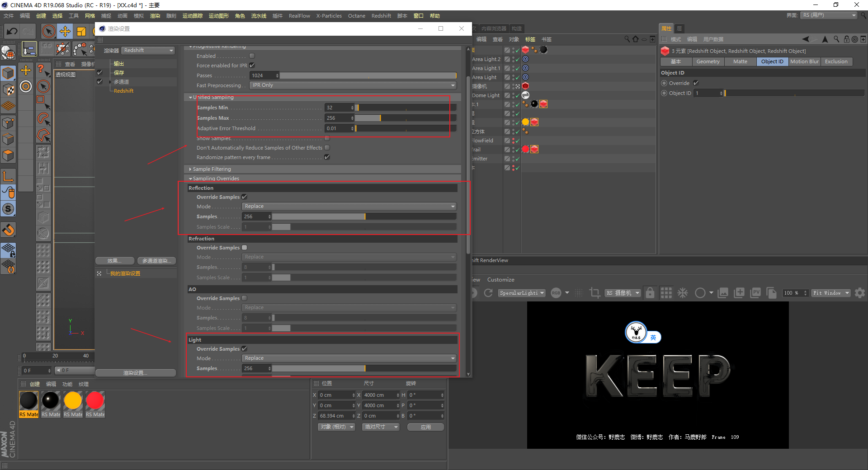Select Redshift in render settings tree
Screen dimensions: 868x470
point(123,91)
